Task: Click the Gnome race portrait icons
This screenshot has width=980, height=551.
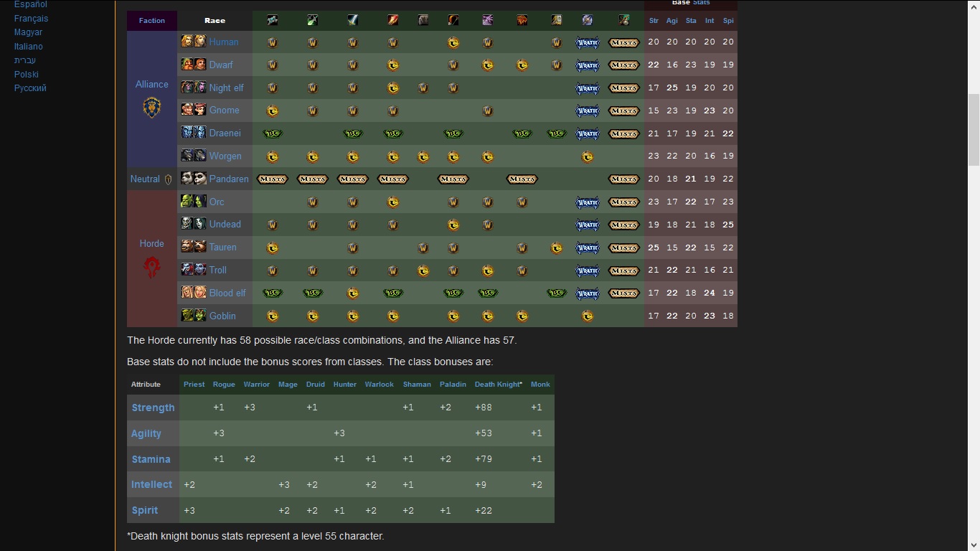Action: [x=194, y=110]
